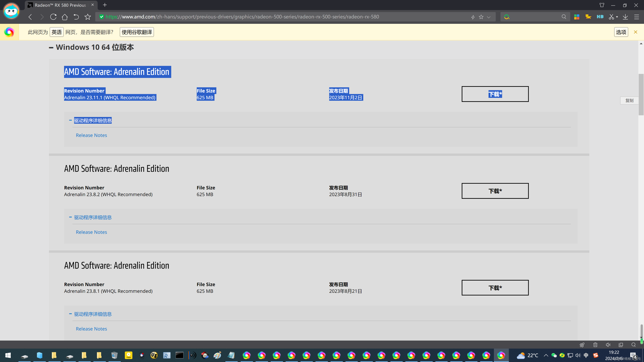Screen dimensions: 644x362
Task: Click Use Google Translate button
Action: pyautogui.click(x=137, y=32)
